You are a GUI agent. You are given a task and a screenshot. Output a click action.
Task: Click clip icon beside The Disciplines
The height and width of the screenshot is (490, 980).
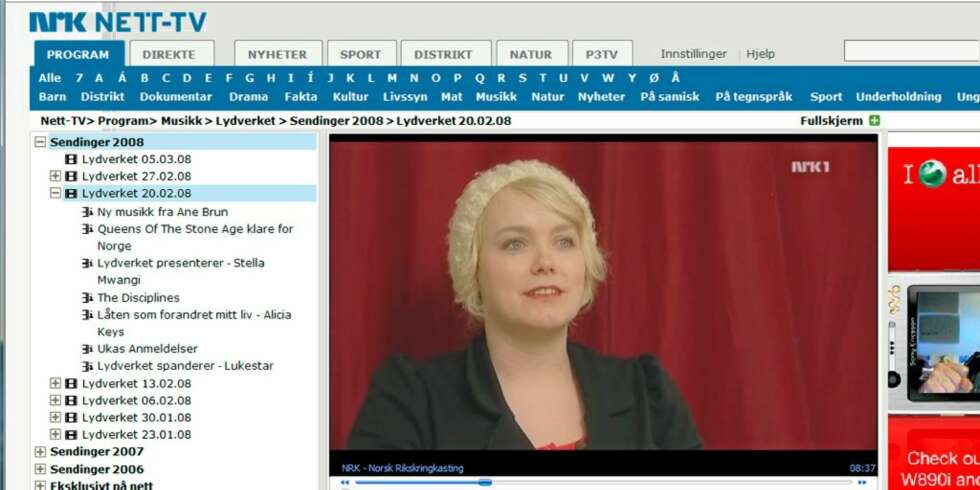click(88, 298)
